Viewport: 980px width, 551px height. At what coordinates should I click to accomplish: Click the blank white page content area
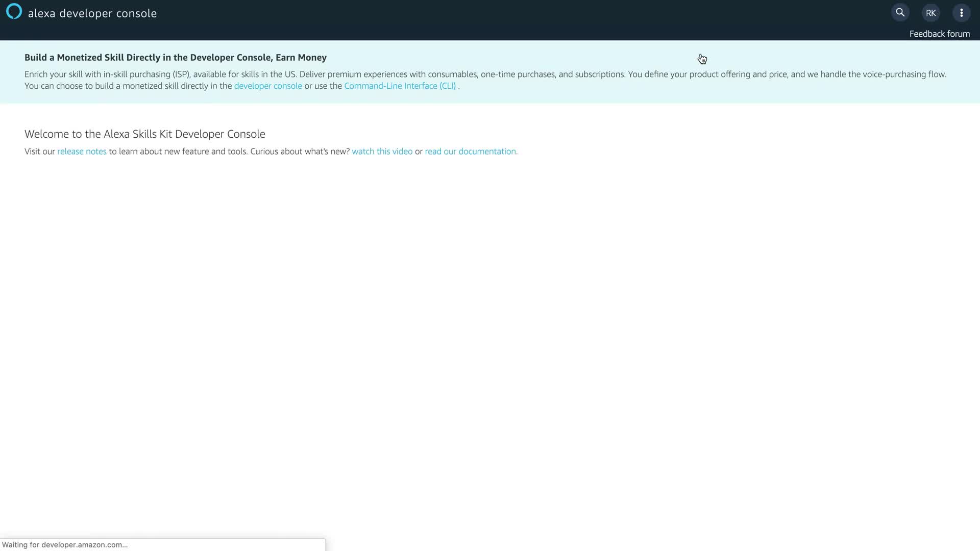[x=490, y=332]
